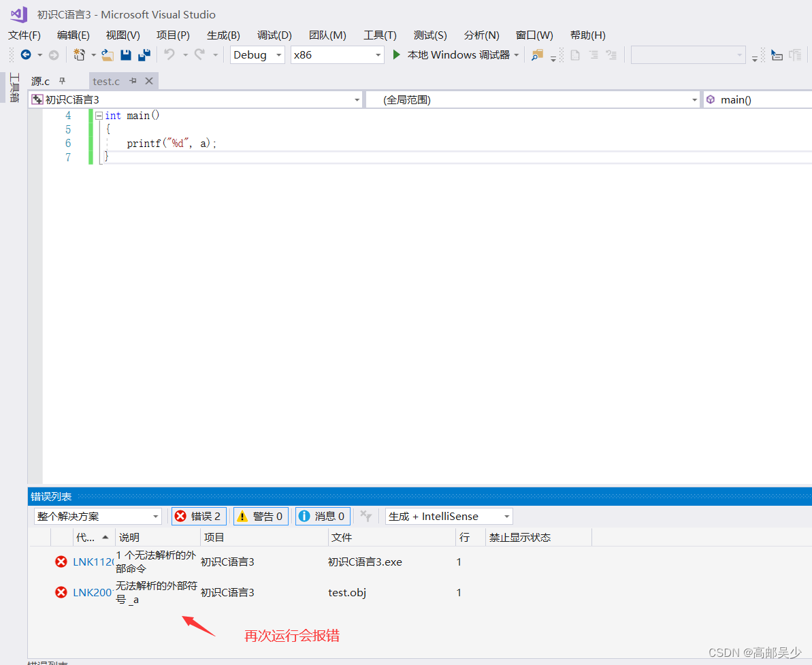Open the LNK1120 error code link
The height and width of the screenshot is (665, 812).
(93, 562)
